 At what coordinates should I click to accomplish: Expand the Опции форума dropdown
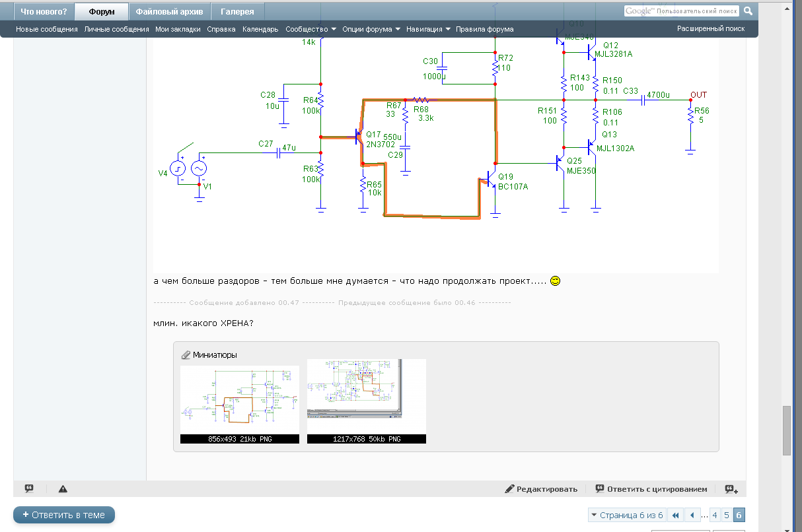click(x=371, y=29)
